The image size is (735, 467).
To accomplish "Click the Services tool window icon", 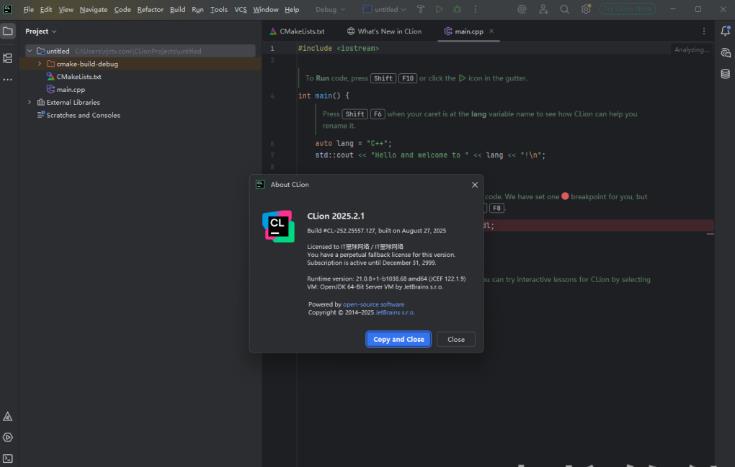I will (x=8, y=437).
